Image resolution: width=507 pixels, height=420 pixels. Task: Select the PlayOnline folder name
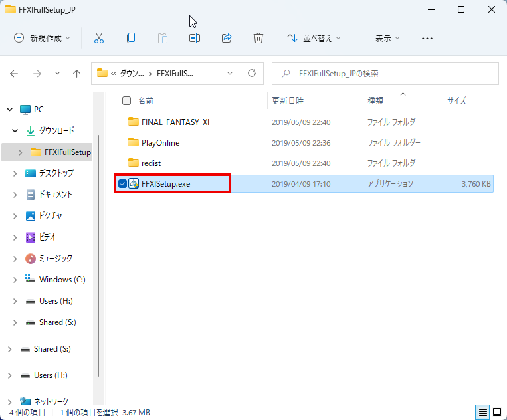(x=160, y=143)
